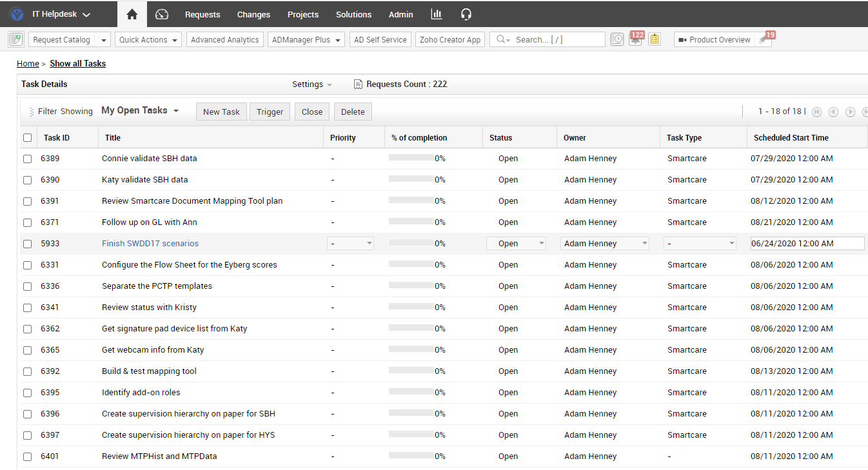The image size is (868, 470).
Task: Check the box for task 6390
Action: [27, 180]
